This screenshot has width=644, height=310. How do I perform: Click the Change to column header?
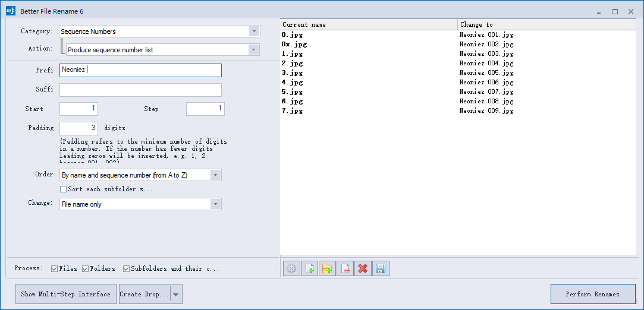pos(547,24)
